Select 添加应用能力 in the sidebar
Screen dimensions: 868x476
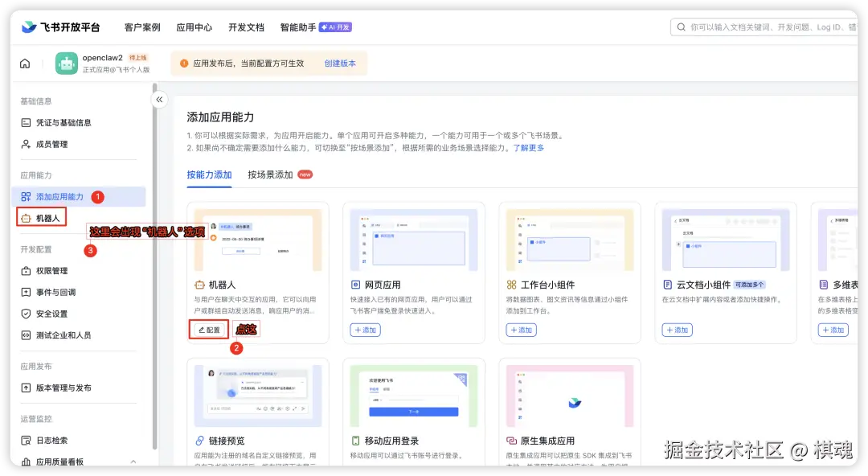click(78, 197)
